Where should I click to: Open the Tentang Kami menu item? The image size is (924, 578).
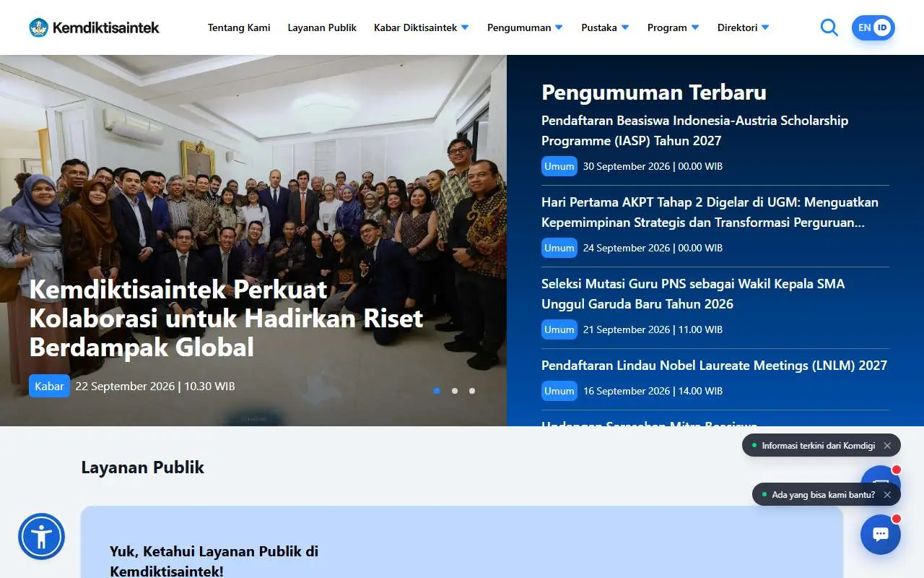[x=239, y=27]
